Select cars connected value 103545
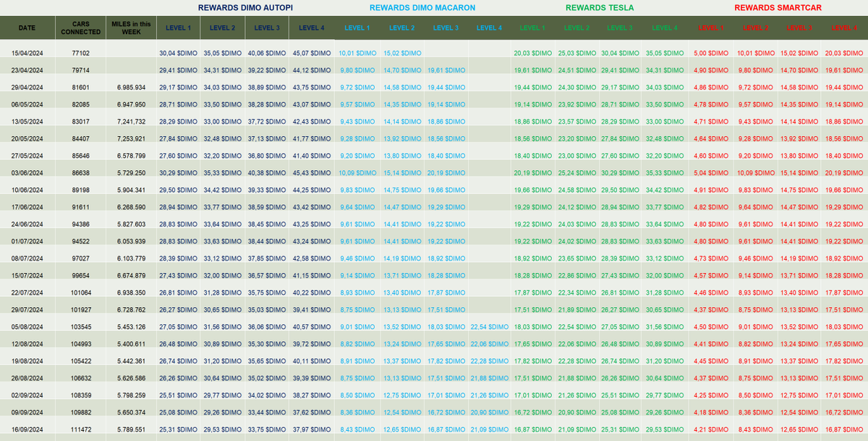The height and width of the screenshot is (441, 868). coord(81,327)
